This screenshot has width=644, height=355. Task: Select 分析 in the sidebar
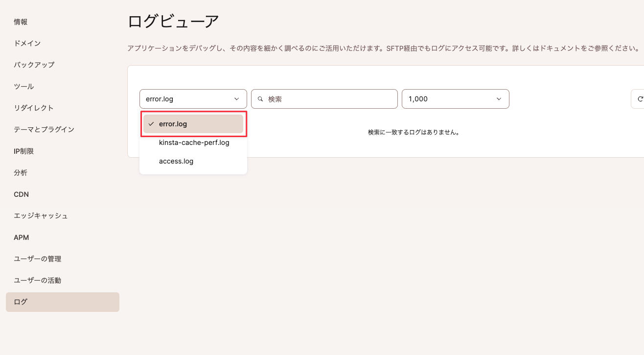tap(21, 173)
